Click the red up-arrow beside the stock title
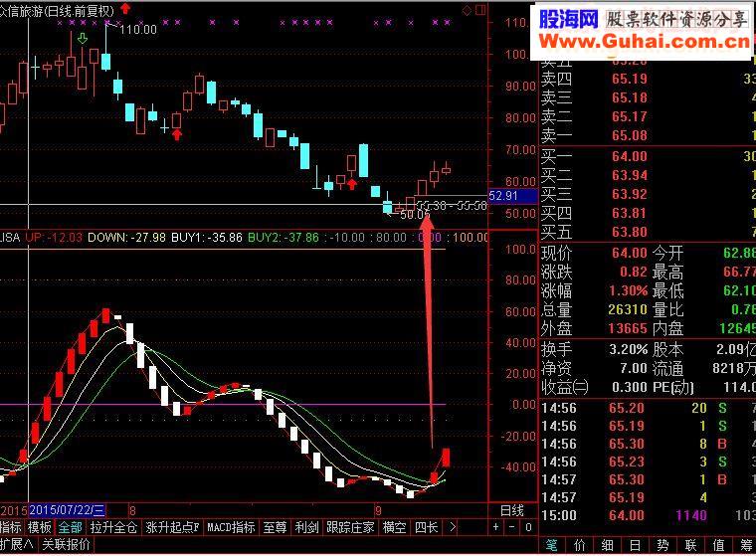The height and width of the screenshot is (556, 756). [125, 8]
